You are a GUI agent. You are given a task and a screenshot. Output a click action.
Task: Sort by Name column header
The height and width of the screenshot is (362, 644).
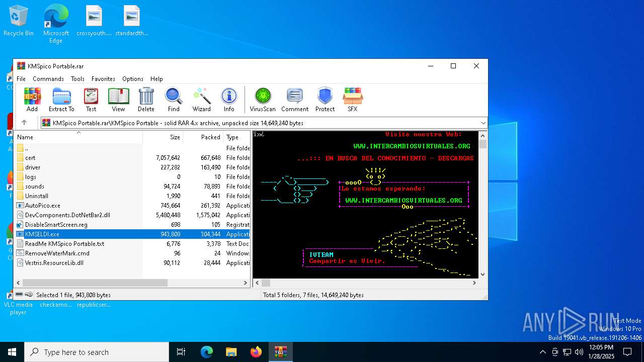coord(78,137)
